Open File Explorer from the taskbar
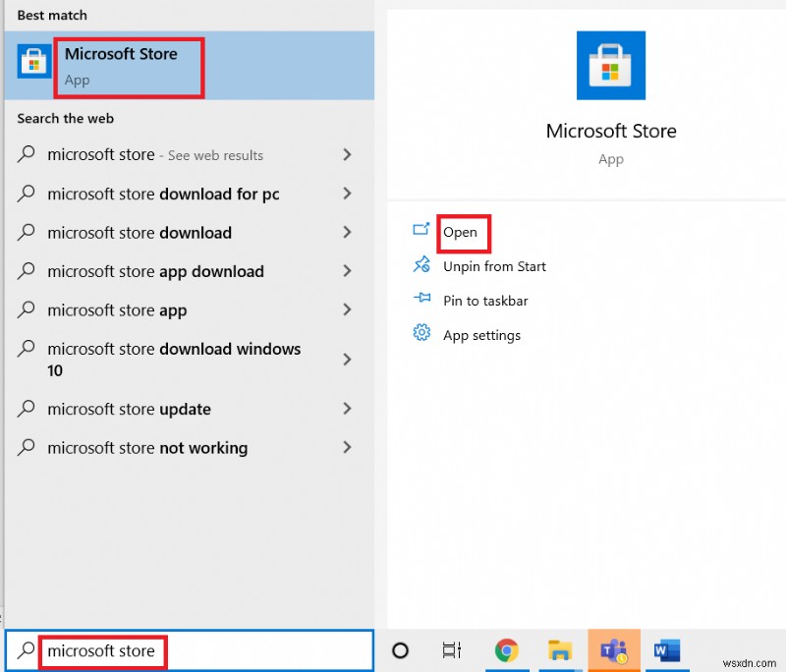 (561, 650)
